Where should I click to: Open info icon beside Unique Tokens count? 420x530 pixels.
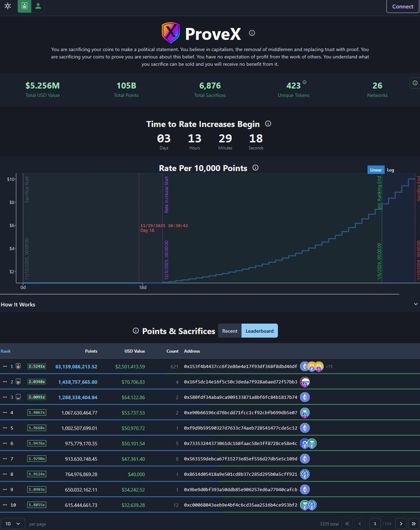304,82
